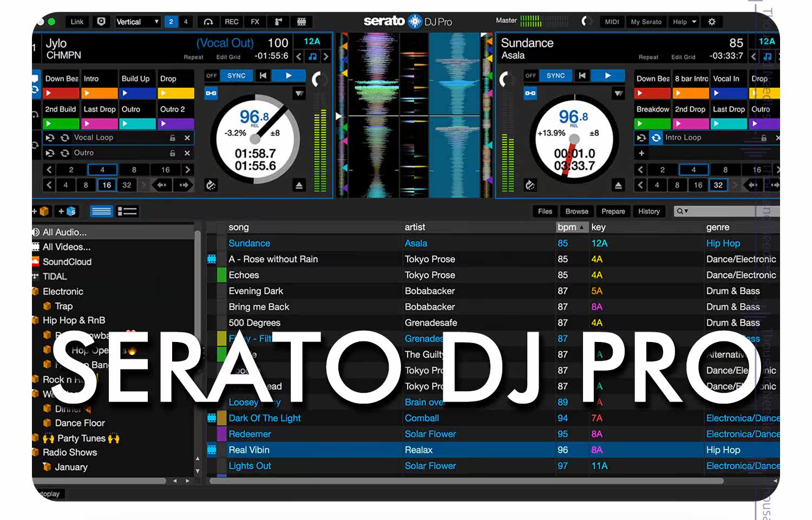Viewport: 812px width, 520px height.
Task: Open My Serato
Action: coord(646,22)
